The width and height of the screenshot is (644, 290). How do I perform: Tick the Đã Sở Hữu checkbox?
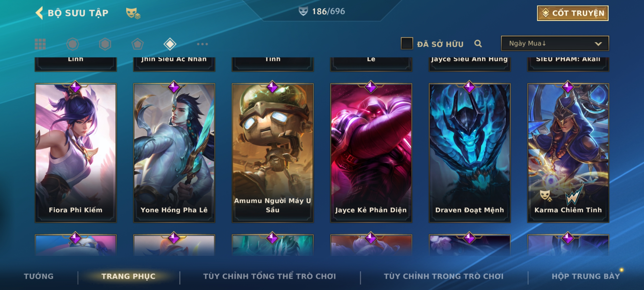[407, 44]
